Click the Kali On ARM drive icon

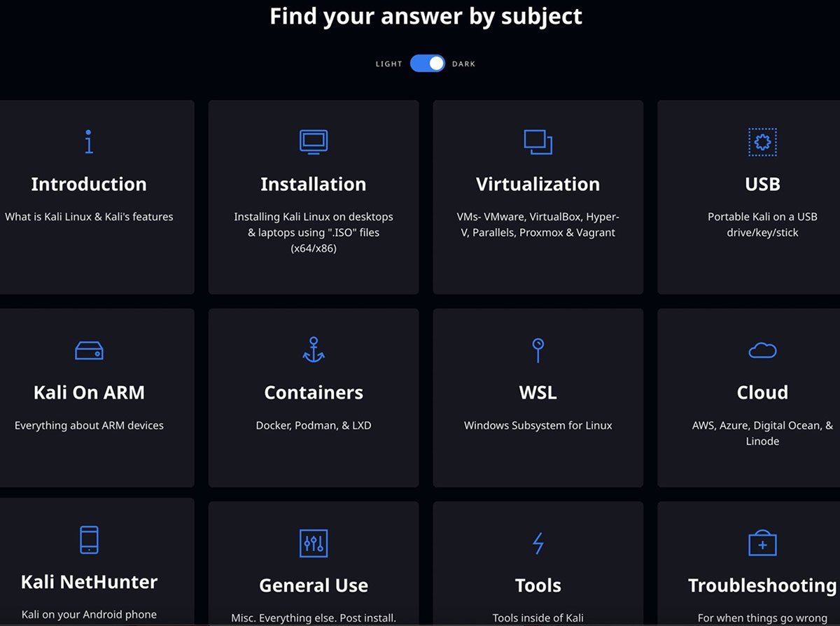[89, 350]
